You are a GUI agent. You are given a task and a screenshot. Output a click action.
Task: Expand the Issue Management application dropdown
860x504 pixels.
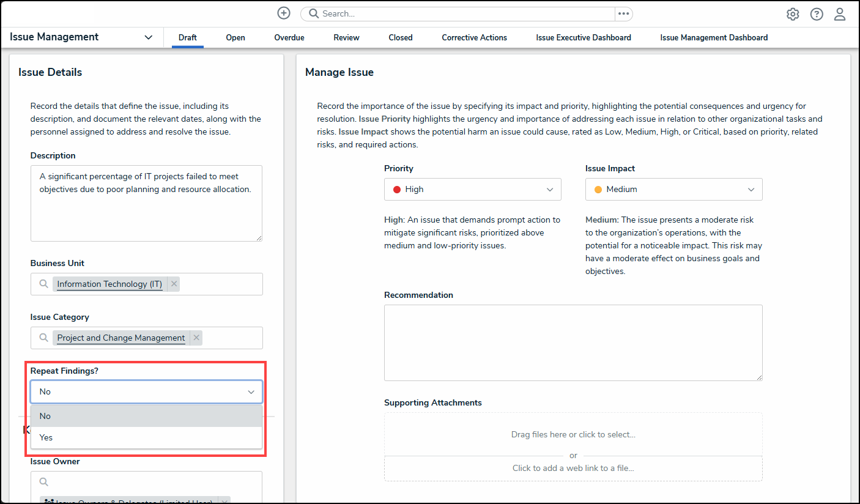coord(148,37)
